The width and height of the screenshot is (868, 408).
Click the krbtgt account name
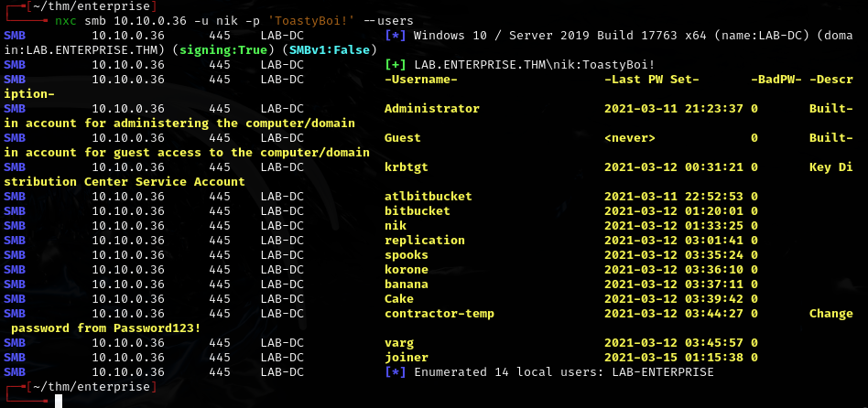point(407,166)
